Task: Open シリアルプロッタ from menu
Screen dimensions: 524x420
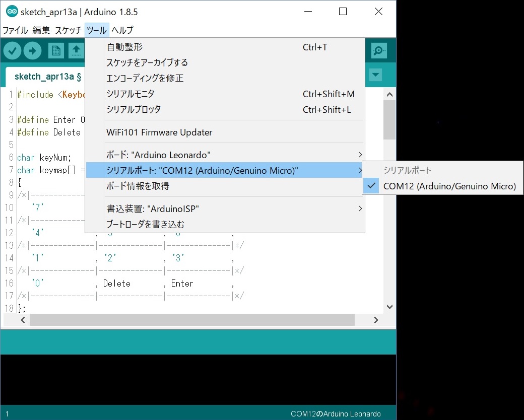Action: click(225, 109)
